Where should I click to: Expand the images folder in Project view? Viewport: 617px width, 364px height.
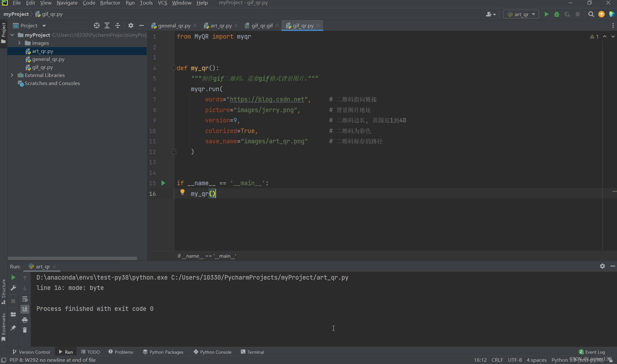click(19, 43)
